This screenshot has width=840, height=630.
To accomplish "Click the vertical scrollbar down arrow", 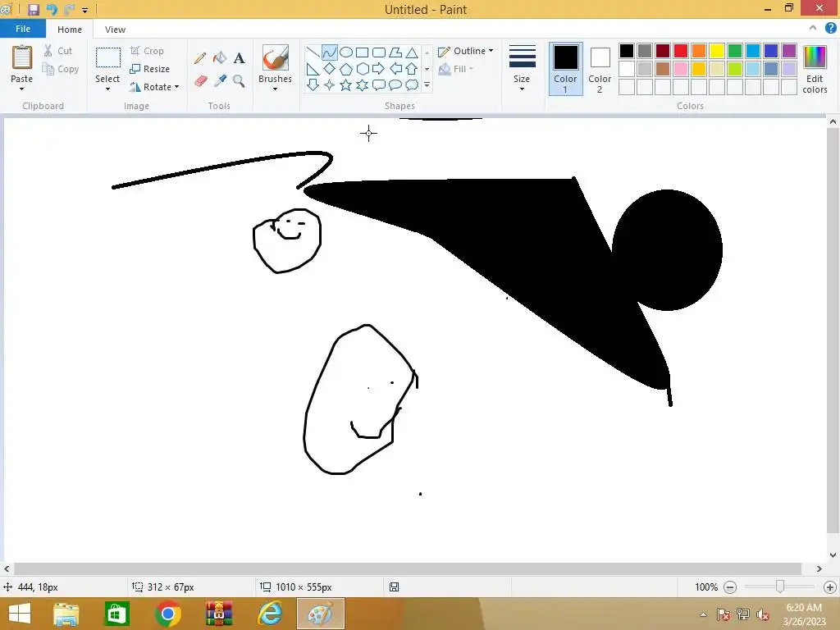I will click(833, 555).
